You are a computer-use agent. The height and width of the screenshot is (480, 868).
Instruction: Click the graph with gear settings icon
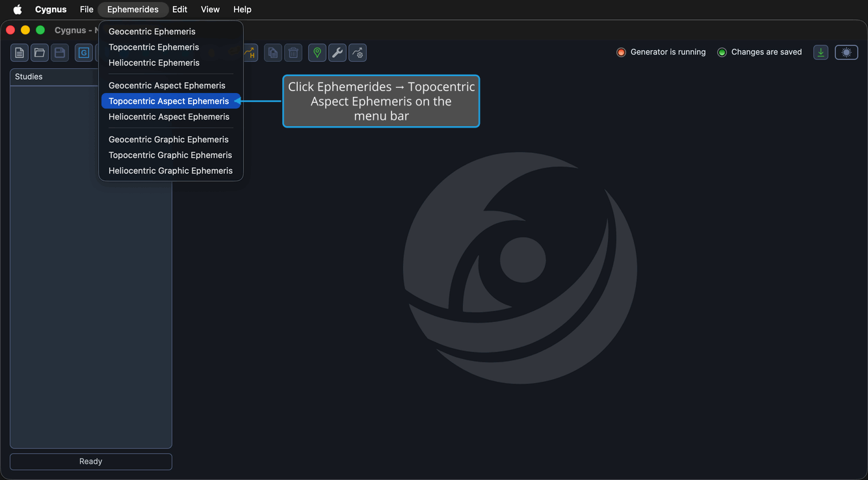pos(358,53)
